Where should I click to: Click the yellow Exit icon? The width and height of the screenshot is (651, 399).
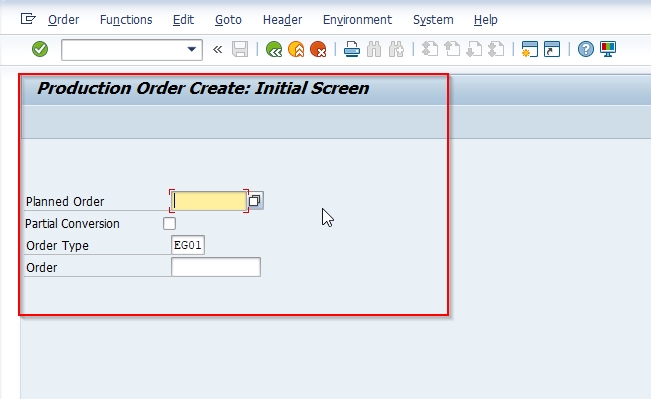[x=296, y=49]
